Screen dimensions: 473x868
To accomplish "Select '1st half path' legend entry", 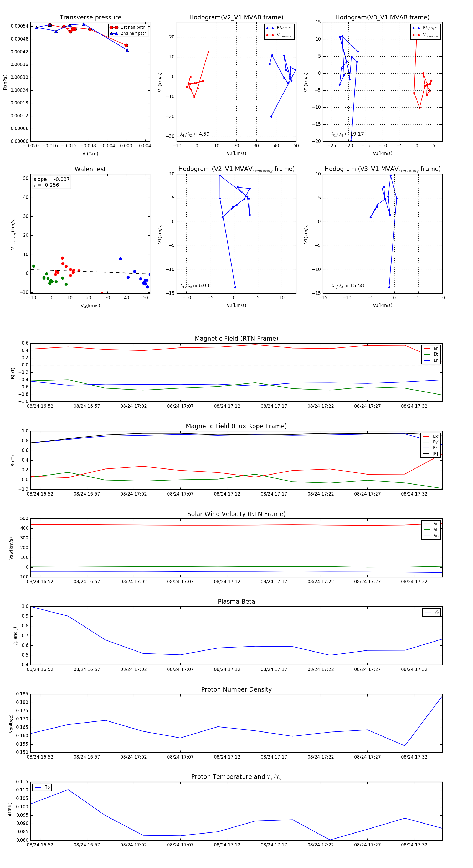I will 128,27.
